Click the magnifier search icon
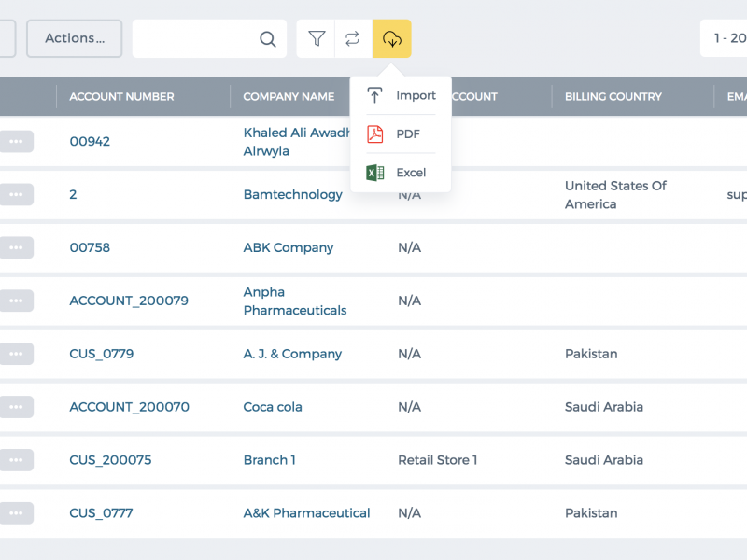Image resolution: width=747 pixels, height=560 pixels. [x=268, y=39]
